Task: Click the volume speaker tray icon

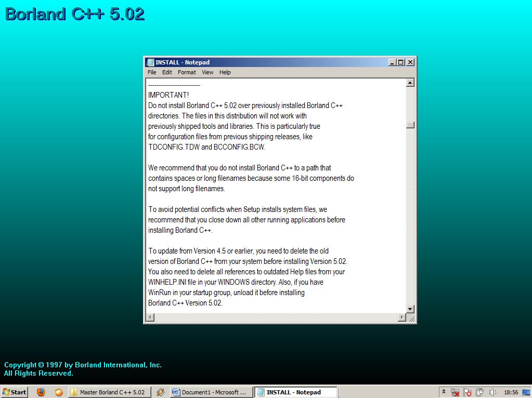Action: pos(492,393)
